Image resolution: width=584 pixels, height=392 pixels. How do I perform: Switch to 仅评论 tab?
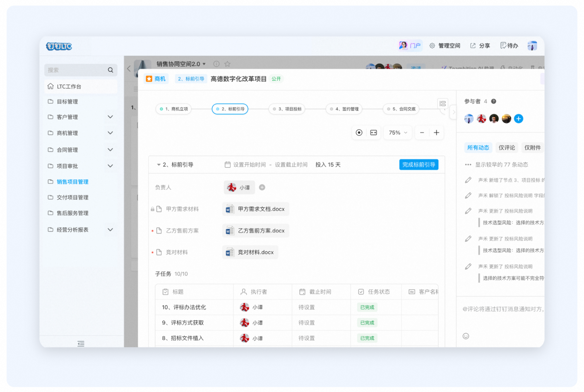click(x=507, y=148)
